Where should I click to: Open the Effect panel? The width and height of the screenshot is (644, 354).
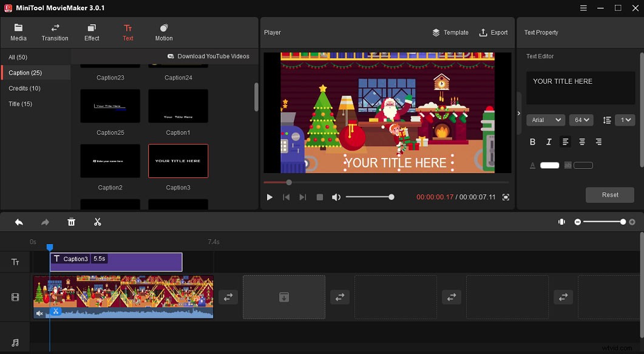pyautogui.click(x=91, y=32)
